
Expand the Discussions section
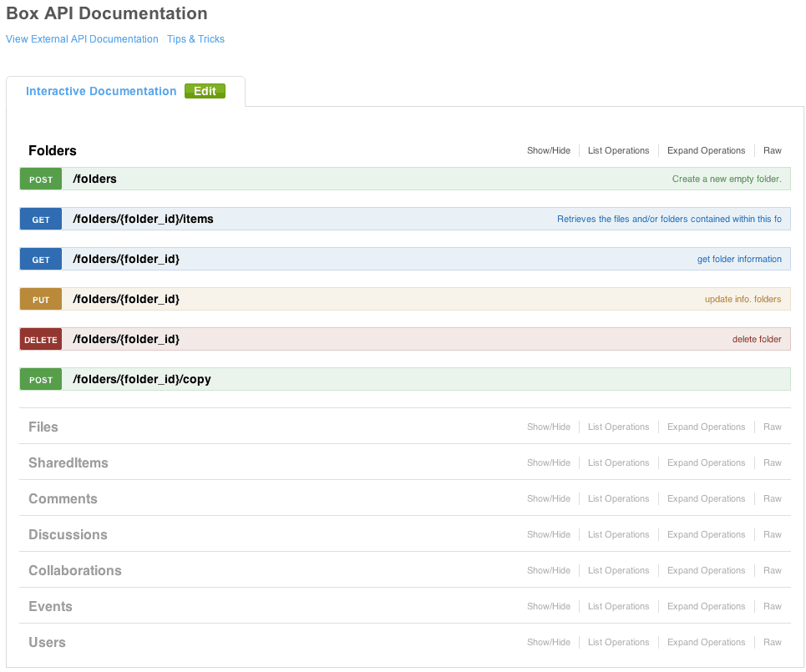click(x=68, y=535)
